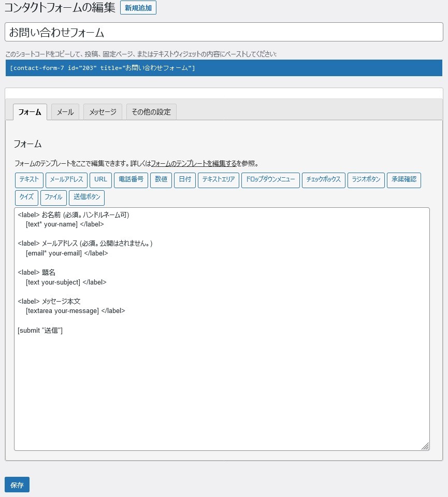Click the お名前 label line in template
Image resolution: width=448 pixels, height=497 pixels.
coord(74,215)
